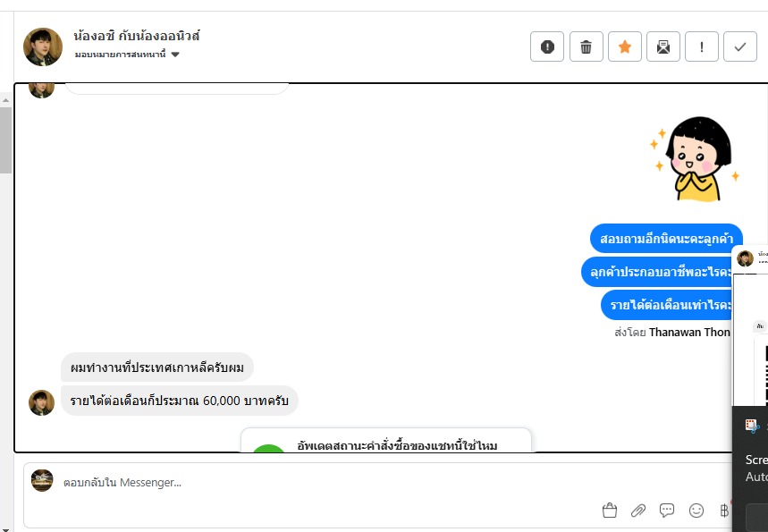Open emoji picker smiley icon
Viewport: 768px width, 532px height.
[696, 511]
